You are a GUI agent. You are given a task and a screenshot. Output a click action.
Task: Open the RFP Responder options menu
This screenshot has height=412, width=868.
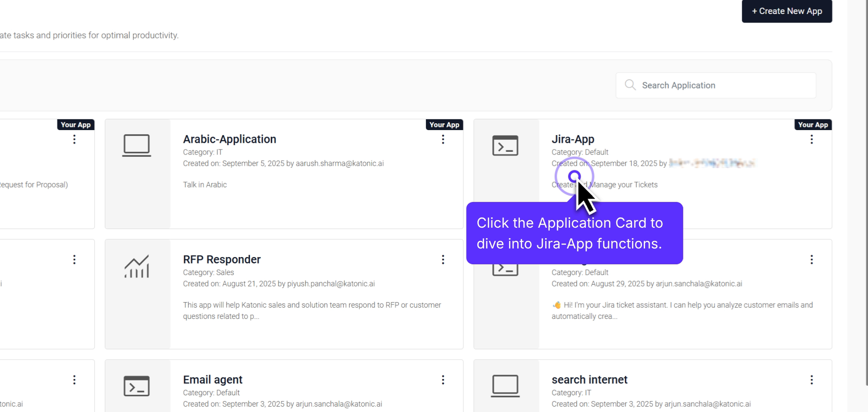pos(443,260)
